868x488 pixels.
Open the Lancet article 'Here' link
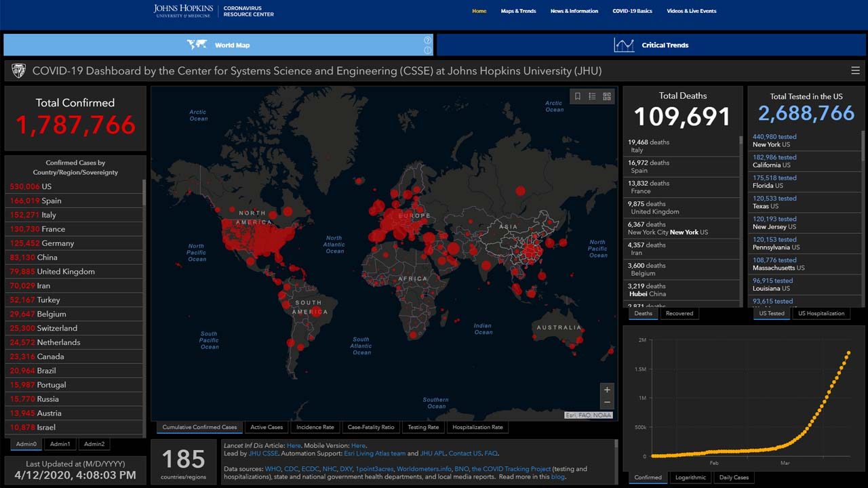click(x=294, y=445)
